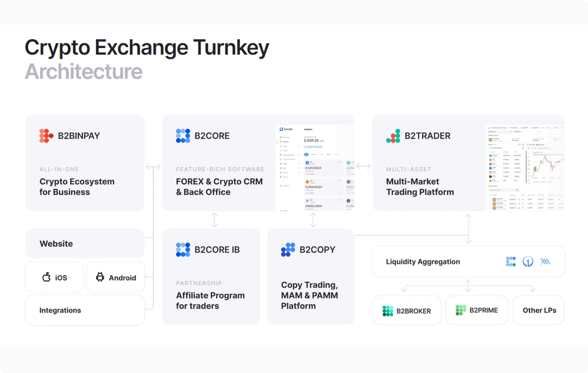The width and height of the screenshot is (588, 373).
Task: Expand the Trading Platforms chevron
Action: [299, 155]
